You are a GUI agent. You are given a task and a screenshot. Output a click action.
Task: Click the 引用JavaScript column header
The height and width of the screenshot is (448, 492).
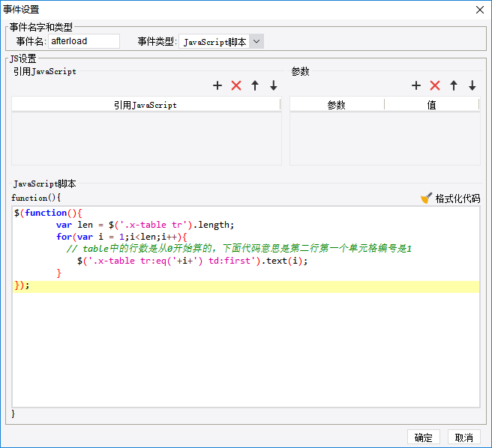pos(145,105)
